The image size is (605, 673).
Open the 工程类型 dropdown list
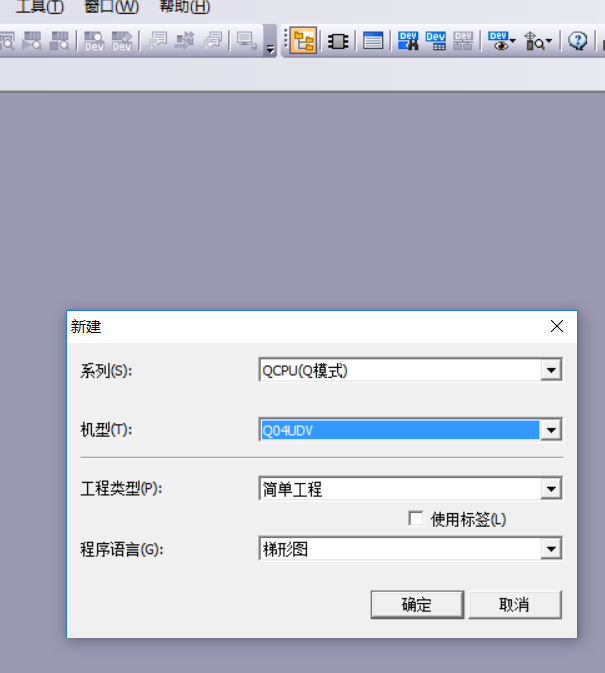pos(550,489)
